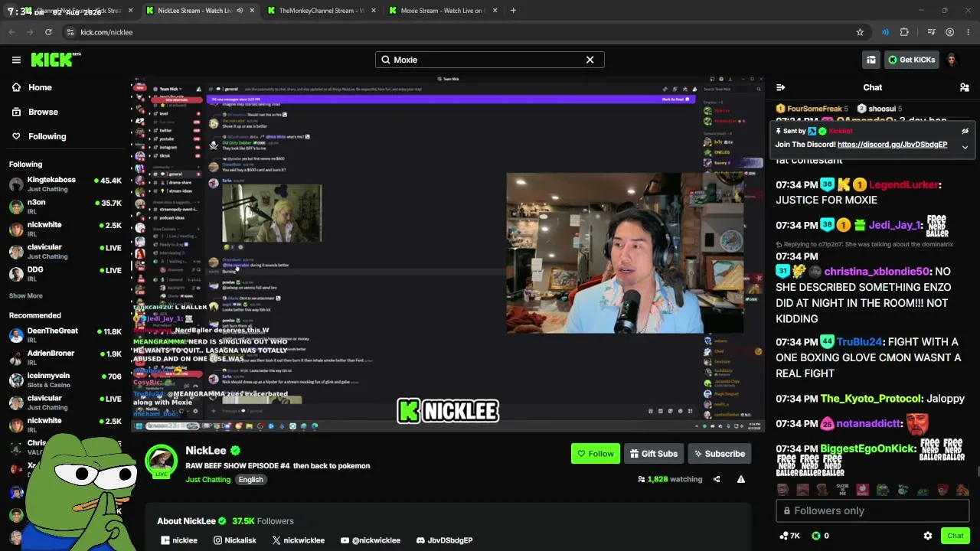Open Nickalisk Instagram link
Image resolution: width=980 pixels, height=551 pixels.
[235, 540]
